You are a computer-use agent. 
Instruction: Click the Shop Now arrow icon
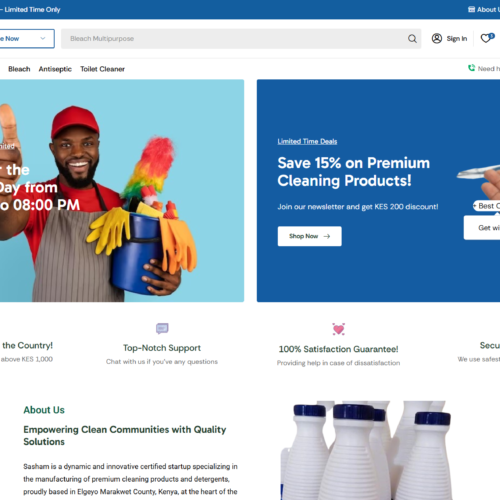click(x=327, y=236)
